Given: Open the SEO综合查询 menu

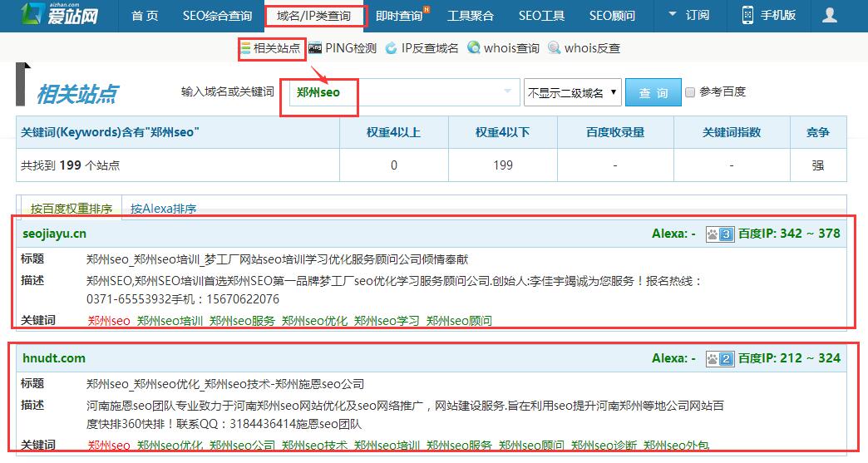Looking at the screenshot, I should [x=217, y=15].
